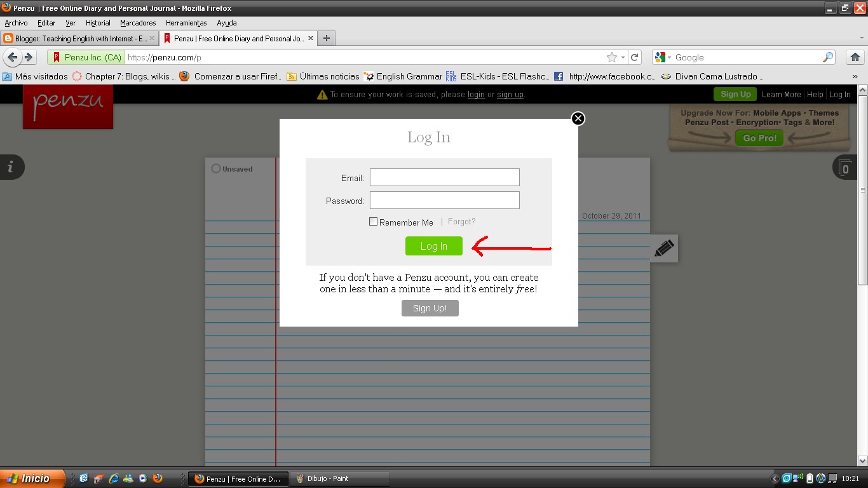Open the Últimas noticias feed bookmark
868x488 pixels.
(x=323, y=76)
